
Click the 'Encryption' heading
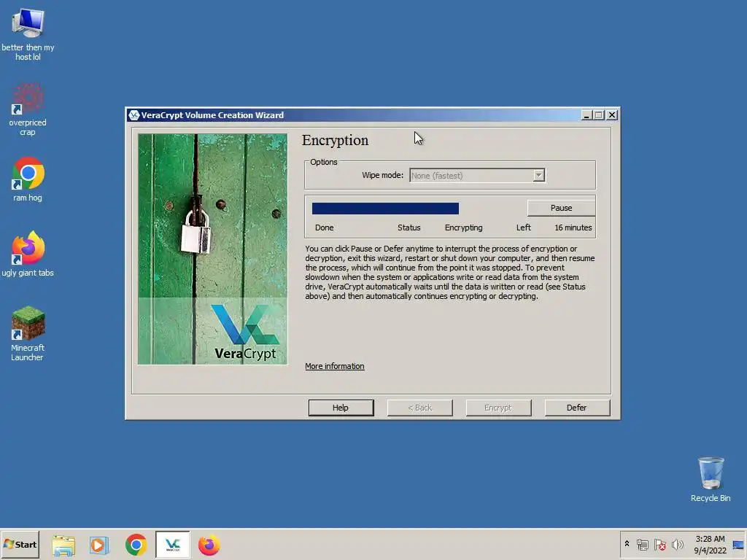pos(335,141)
